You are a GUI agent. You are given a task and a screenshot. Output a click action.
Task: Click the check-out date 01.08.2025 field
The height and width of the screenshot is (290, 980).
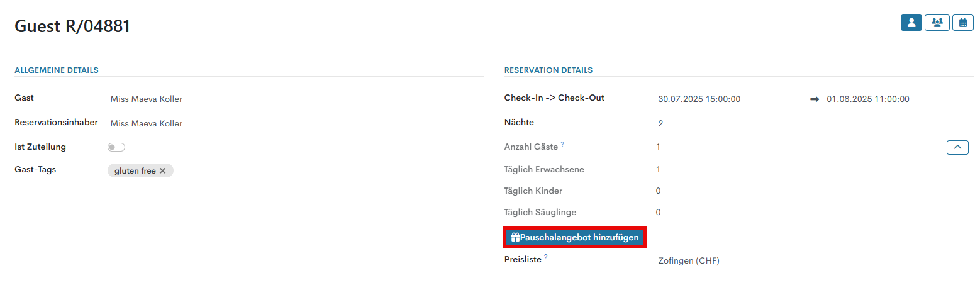coord(867,99)
